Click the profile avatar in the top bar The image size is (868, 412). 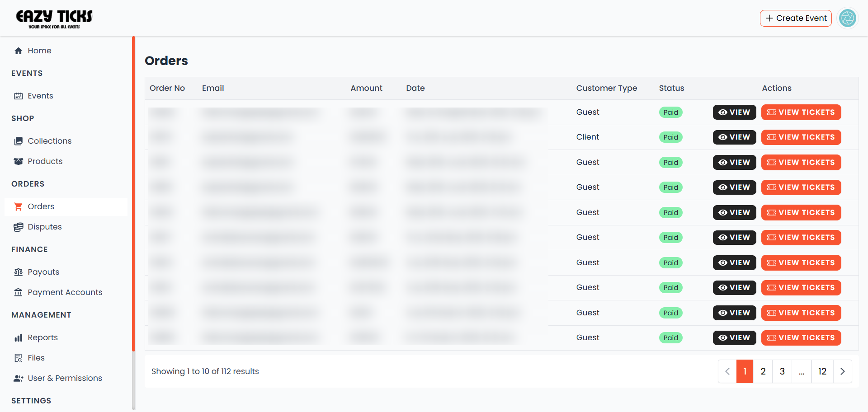(x=848, y=18)
